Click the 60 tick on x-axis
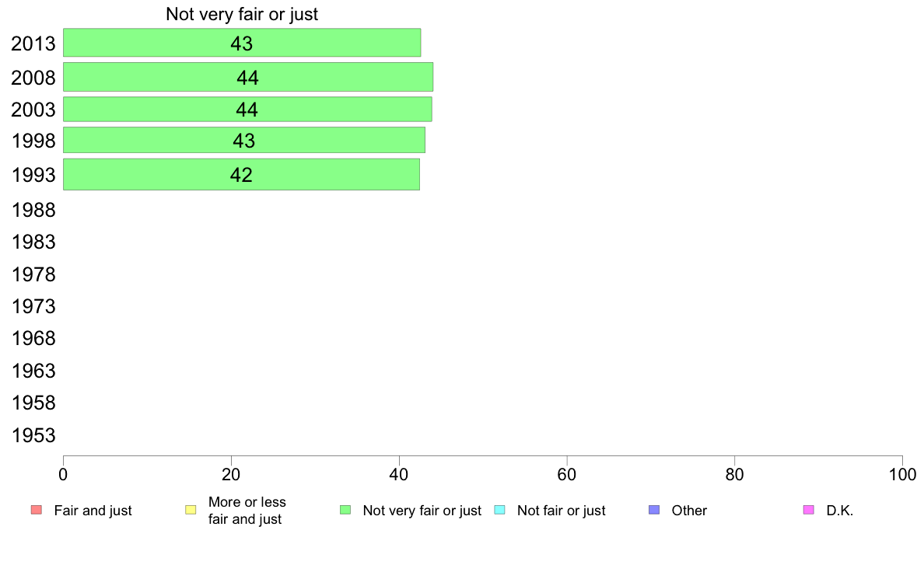Viewport: 924px width, 572px height. (x=566, y=475)
